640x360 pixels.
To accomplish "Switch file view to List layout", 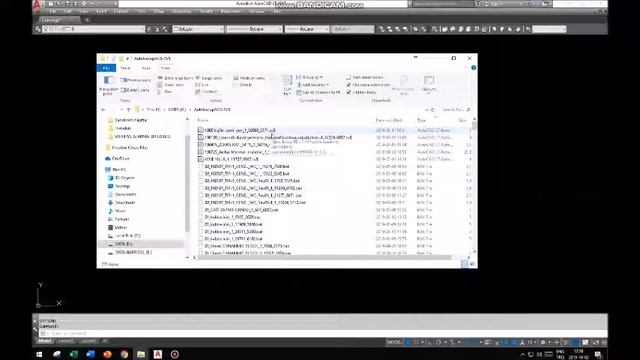I will [x=202, y=84].
